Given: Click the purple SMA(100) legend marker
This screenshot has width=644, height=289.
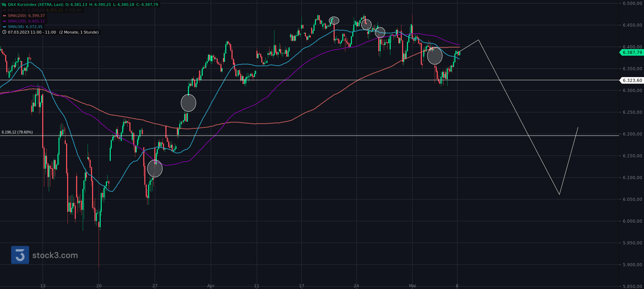Looking at the screenshot, I should [x=4, y=21].
